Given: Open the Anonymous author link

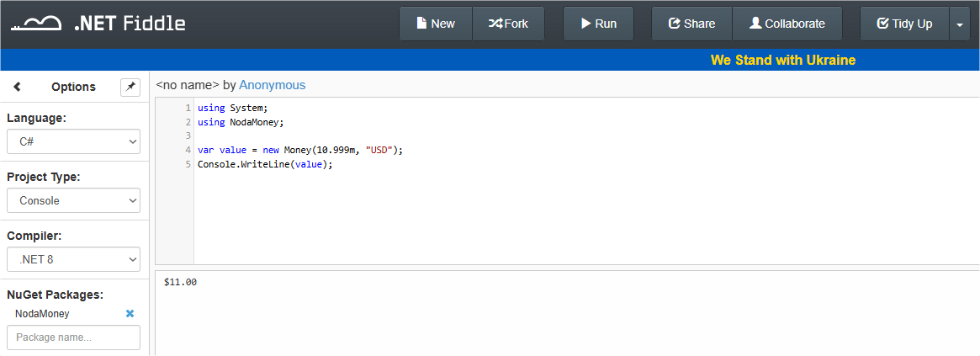Looking at the screenshot, I should click(x=273, y=85).
